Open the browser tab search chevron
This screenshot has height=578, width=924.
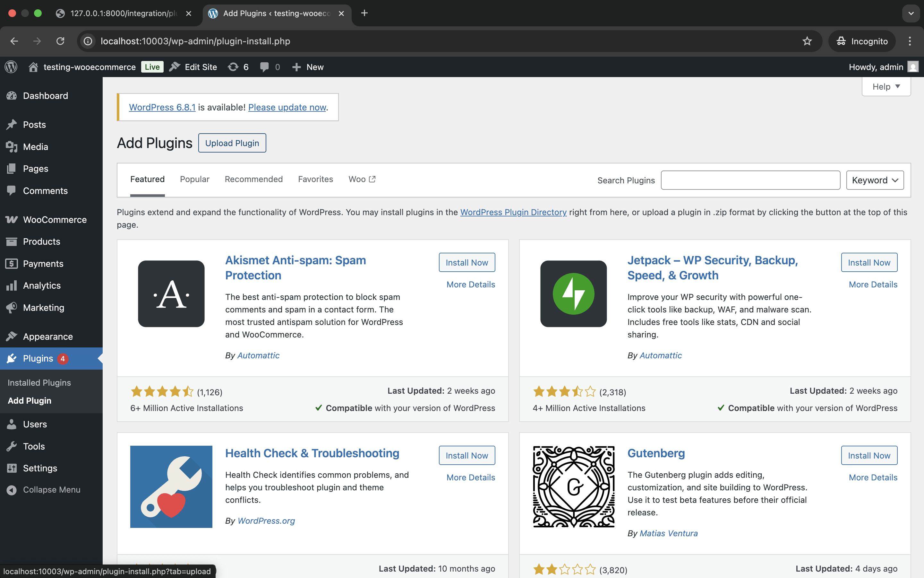click(911, 13)
